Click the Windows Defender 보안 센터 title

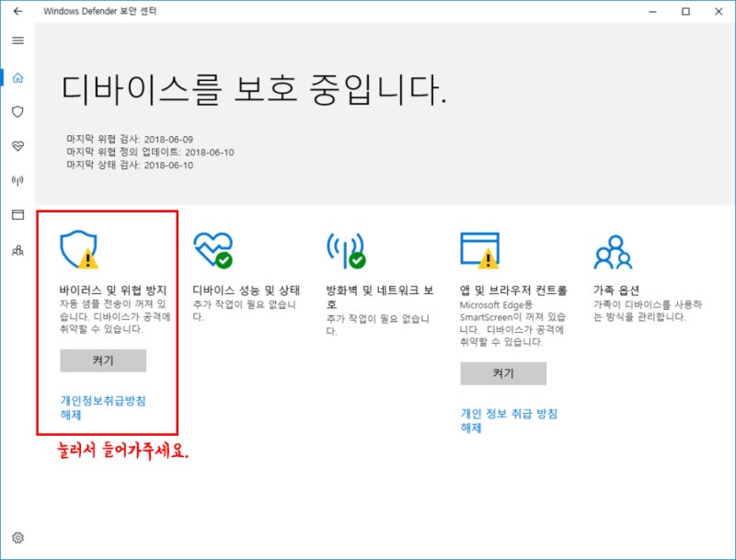click(x=100, y=11)
